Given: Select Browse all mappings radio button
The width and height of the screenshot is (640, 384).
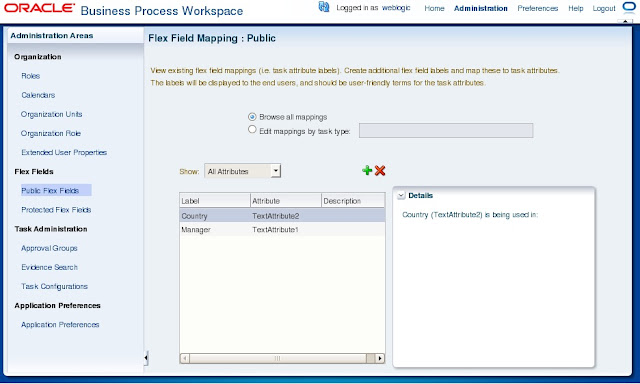Looking at the screenshot, I should pos(252,117).
